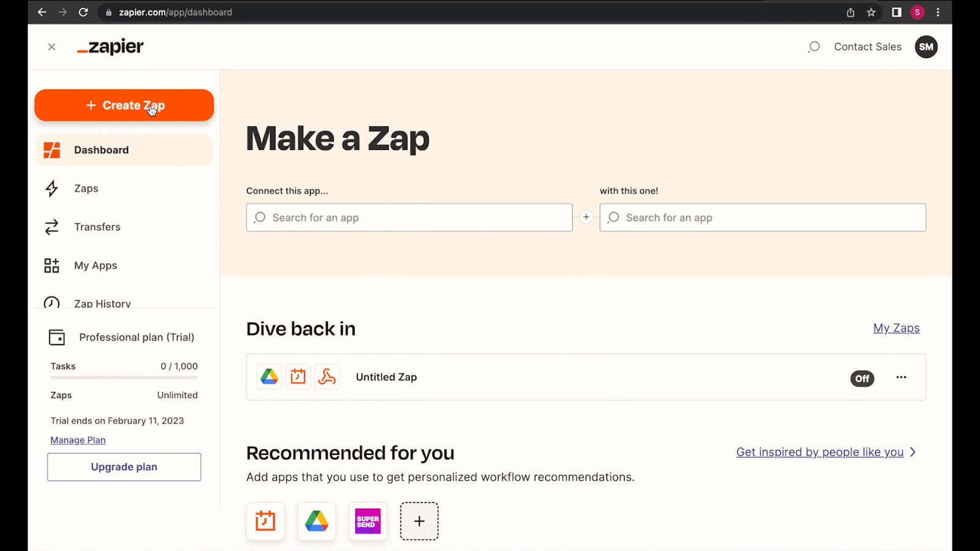
Task: Click the Zap History clock icon
Action: [x=52, y=302]
